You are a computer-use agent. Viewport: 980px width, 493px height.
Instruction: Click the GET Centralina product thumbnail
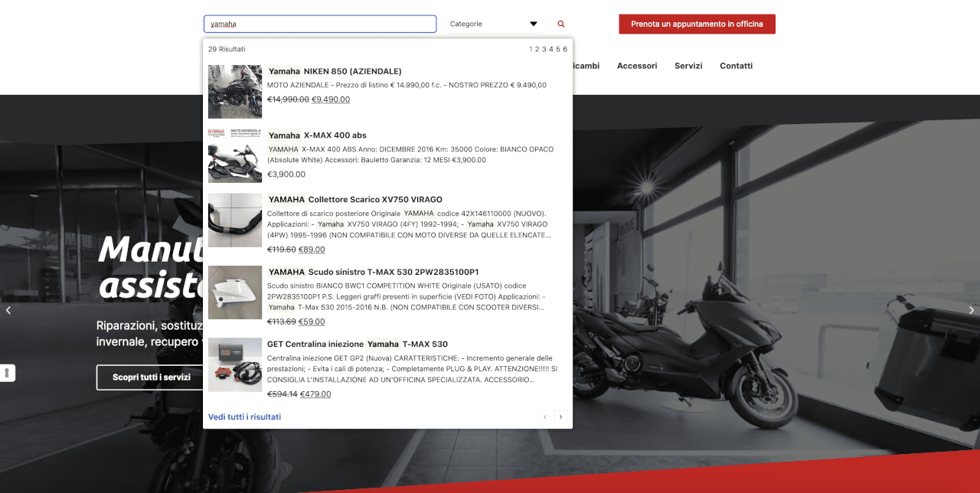point(235,364)
